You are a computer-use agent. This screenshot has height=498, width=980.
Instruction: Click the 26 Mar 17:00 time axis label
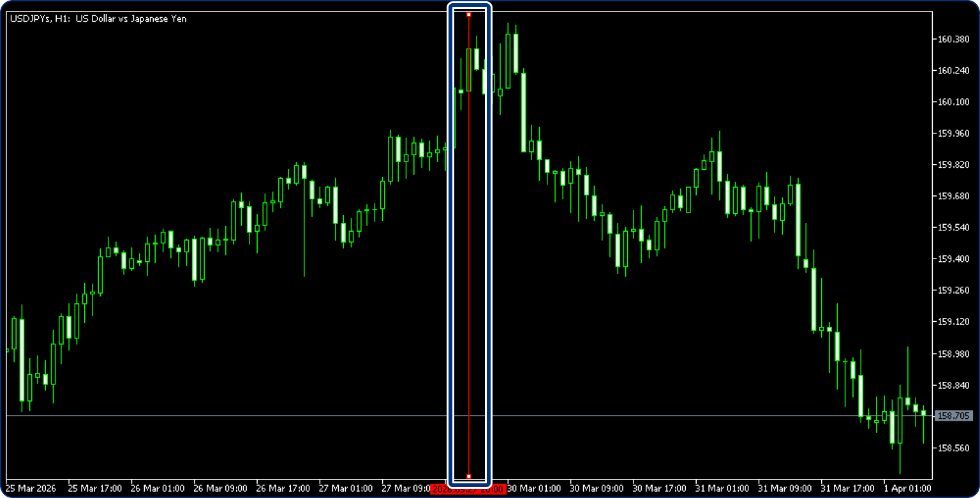click(283, 488)
